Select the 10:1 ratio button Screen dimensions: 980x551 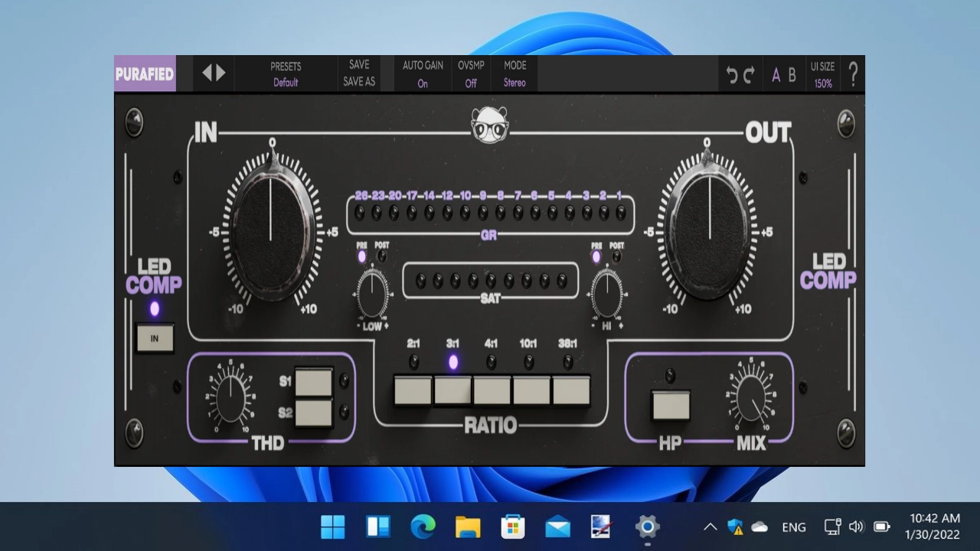(532, 390)
